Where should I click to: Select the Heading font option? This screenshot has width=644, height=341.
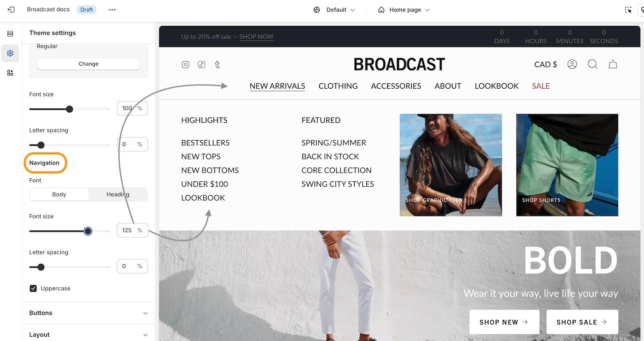click(118, 194)
